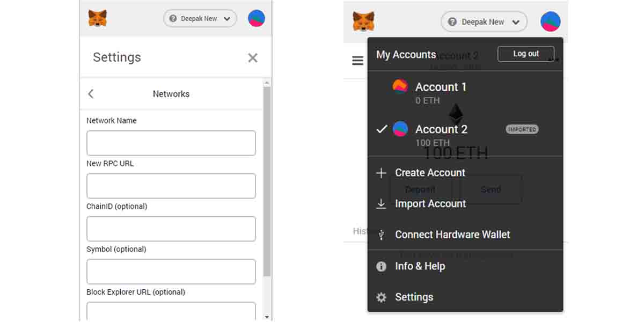Click the plus icon beside Create Account
This screenshot has width=644, height=322.
(x=381, y=173)
